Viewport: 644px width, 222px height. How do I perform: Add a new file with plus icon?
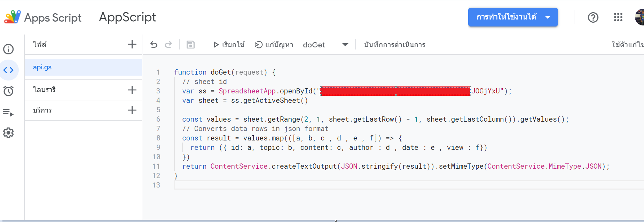(x=132, y=44)
